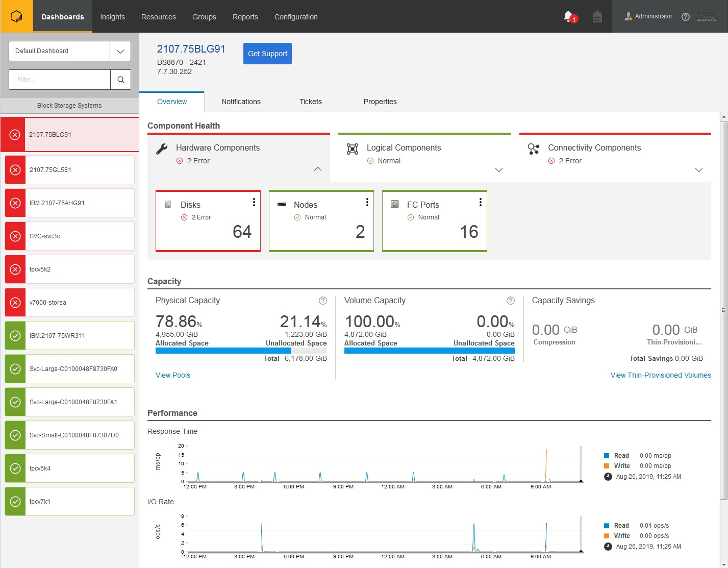Image resolution: width=728 pixels, height=568 pixels.
Task: Follow the View Pools link
Action: (173, 375)
